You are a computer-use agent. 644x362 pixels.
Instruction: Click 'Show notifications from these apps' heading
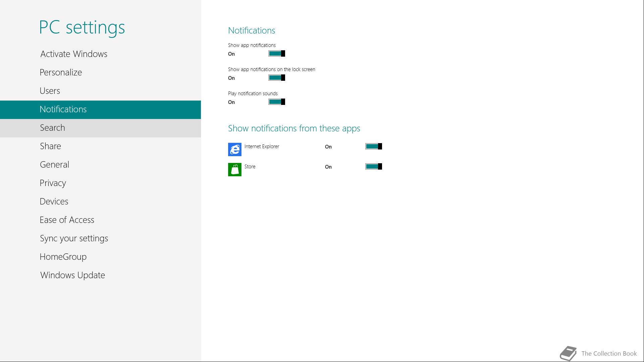pos(294,128)
